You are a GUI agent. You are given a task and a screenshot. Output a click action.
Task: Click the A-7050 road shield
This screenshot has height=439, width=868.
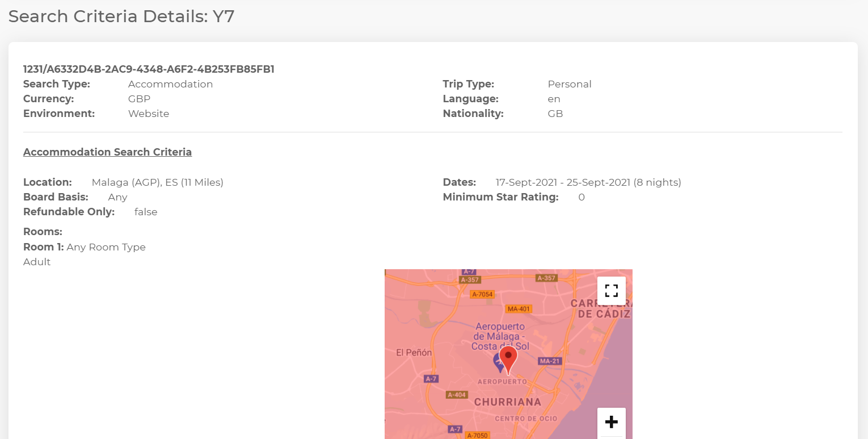point(477,435)
